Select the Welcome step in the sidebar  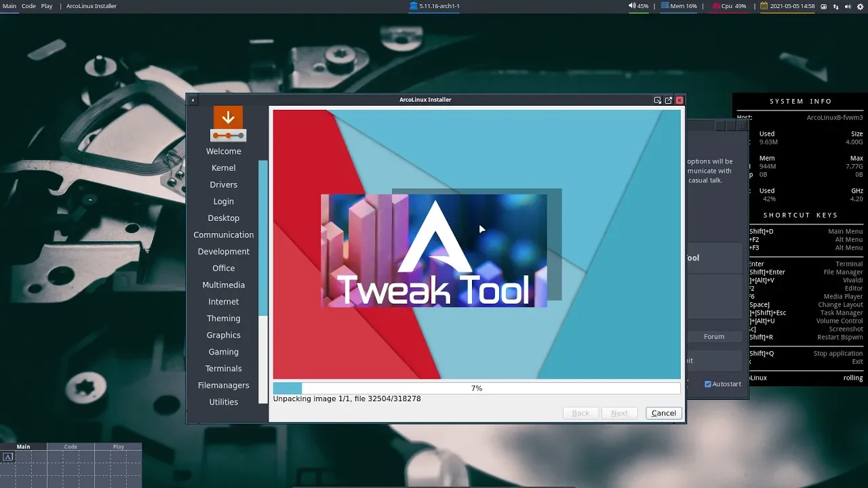pyautogui.click(x=224, y=151)
